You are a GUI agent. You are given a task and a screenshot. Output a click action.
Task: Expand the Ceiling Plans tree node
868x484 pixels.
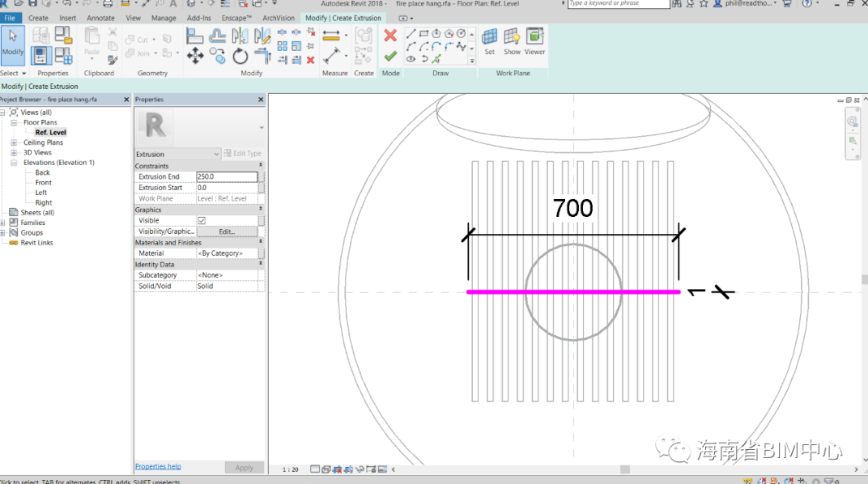click(14, 142)
